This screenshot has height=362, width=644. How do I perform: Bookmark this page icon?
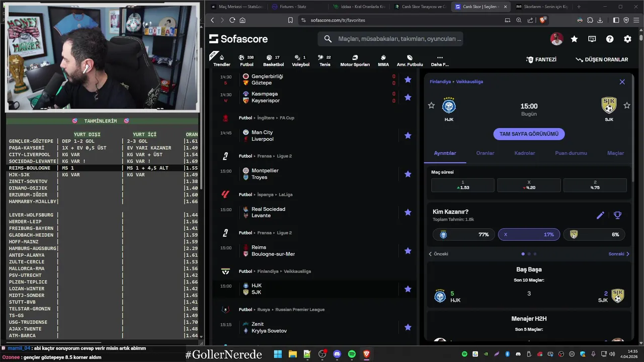(x=290, y=20)
